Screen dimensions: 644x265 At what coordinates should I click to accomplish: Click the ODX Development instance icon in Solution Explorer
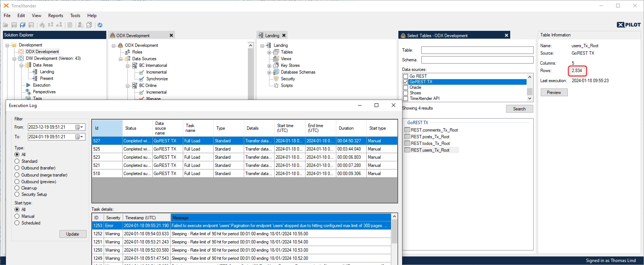(21, 52)
